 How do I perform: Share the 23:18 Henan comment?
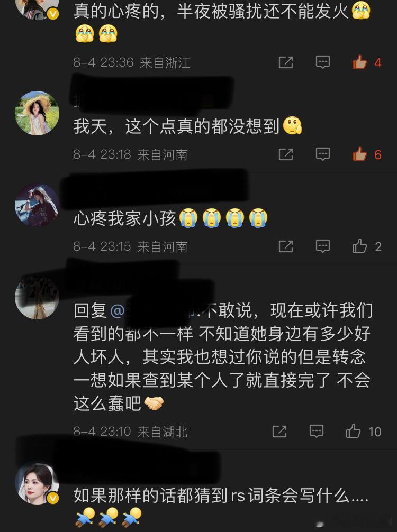(x=286, y=154)
